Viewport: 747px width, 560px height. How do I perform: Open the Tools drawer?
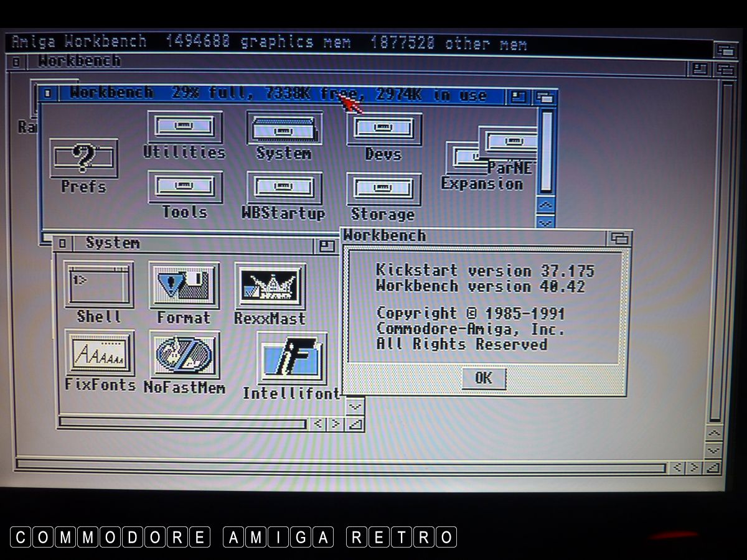click(x=185, y=188)
